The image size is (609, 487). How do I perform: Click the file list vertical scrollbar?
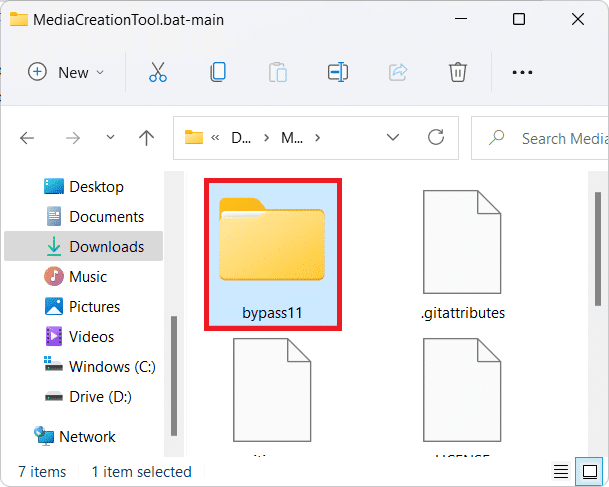(x=598, y=249)
